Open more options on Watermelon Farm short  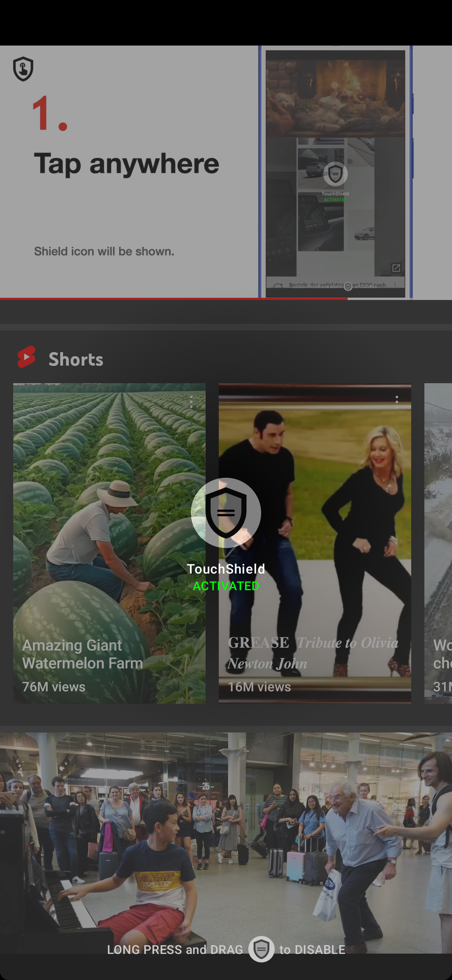[x=191, y=402]
